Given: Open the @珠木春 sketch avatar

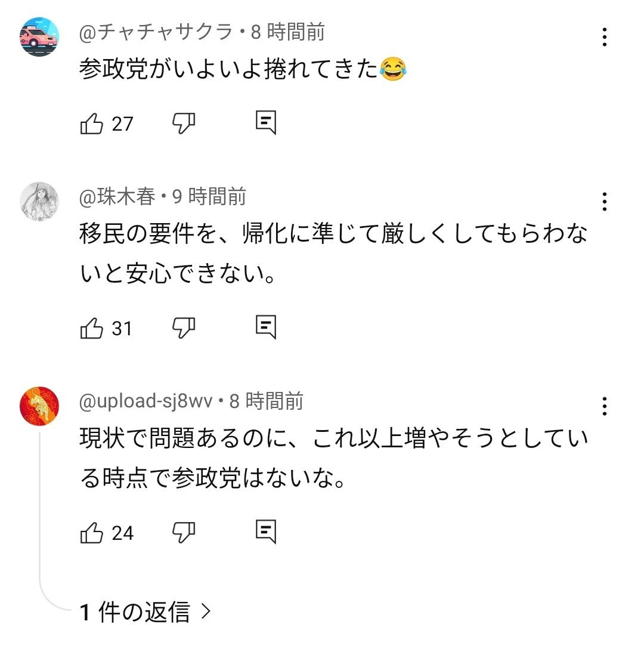Looking at the screenshot, I should pyautogui.click(x=39, y=202).
